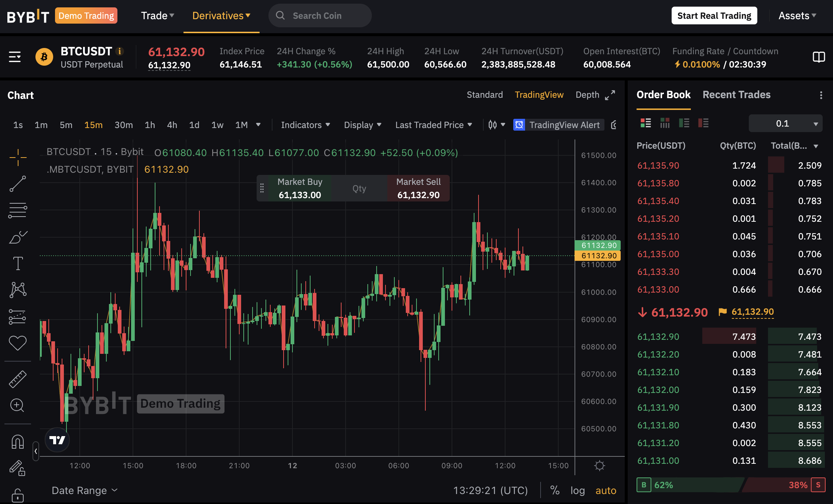Expand the Display settings dropdown

(x=362, y=125)
